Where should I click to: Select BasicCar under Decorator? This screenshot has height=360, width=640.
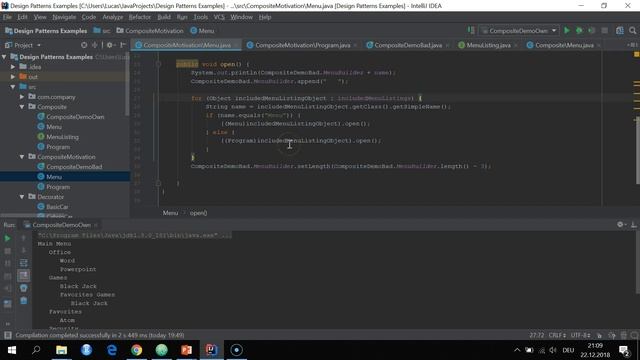[57, 207]
